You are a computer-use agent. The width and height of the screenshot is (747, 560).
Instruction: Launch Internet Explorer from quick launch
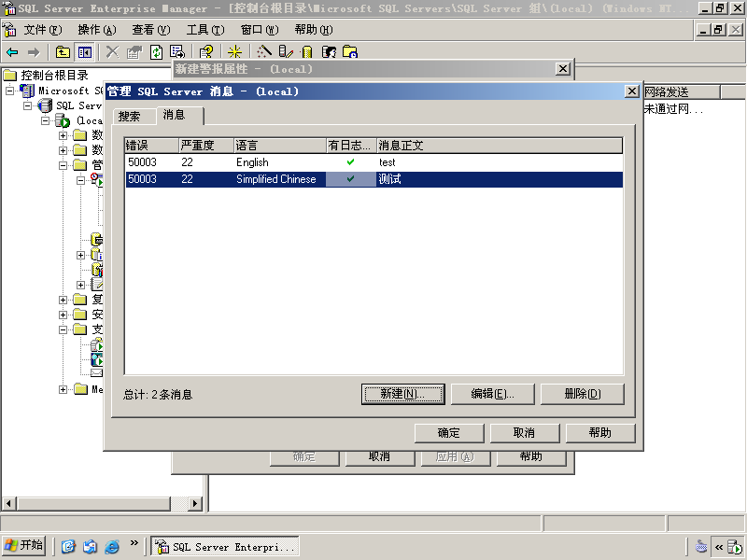pyautogui.click(x=112, y=546)
